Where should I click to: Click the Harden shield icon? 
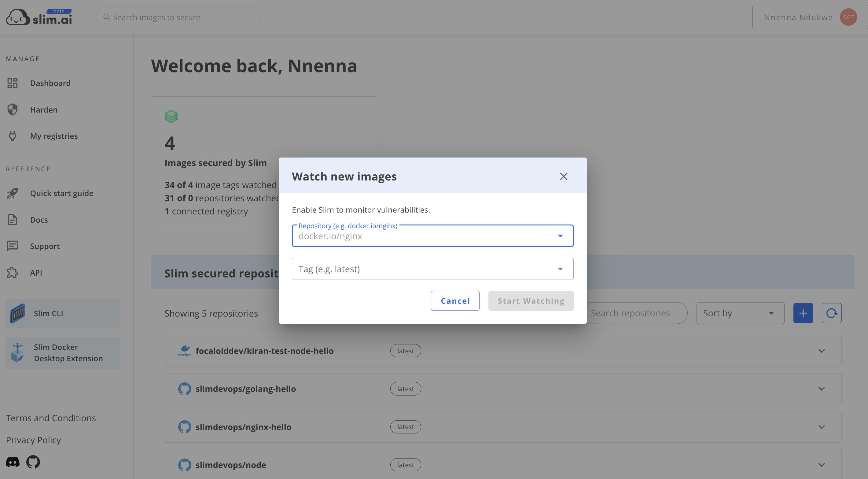pos(13,110)
